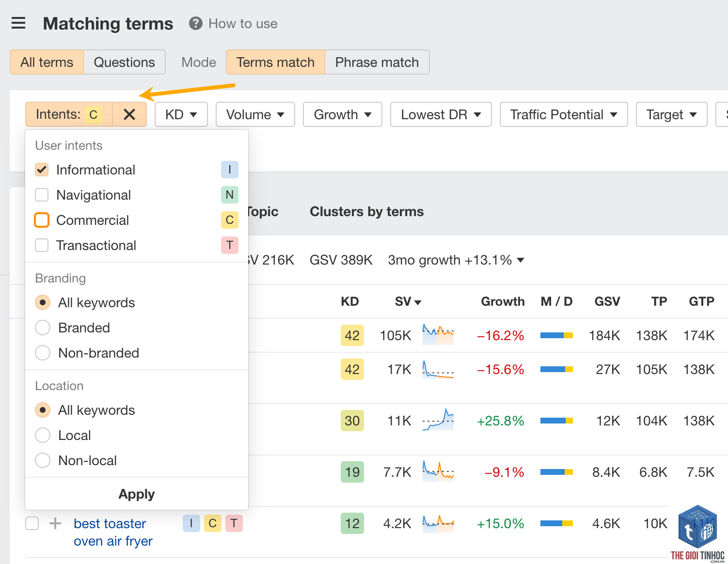Image resolution: width=728 pixels, height=564 pixels.
Task: Select Phrase match mode
Action: [x=377, y=62]
